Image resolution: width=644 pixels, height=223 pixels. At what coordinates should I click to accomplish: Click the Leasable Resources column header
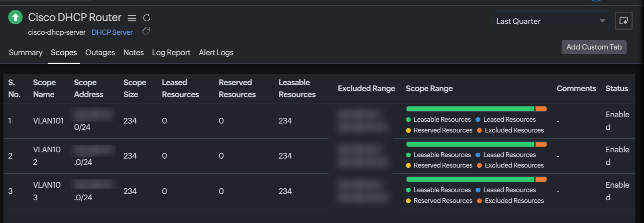pyautogui.click(x=297, y=88)
